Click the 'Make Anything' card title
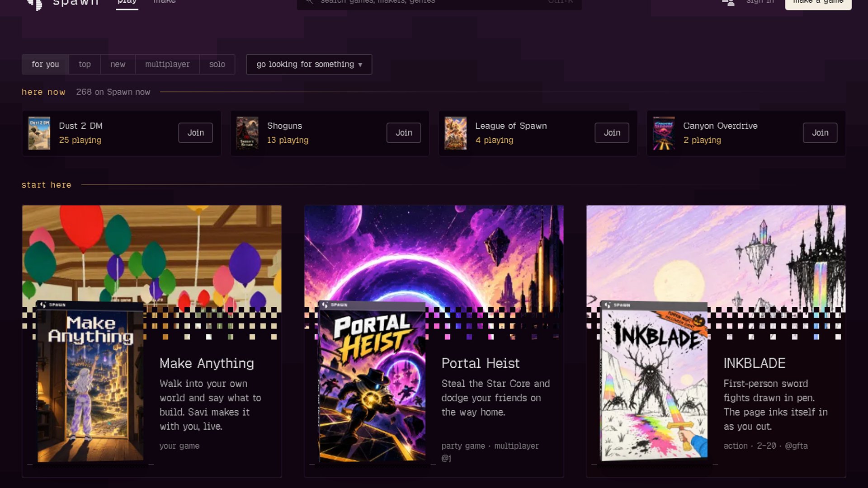Image resolution: width=868 pixels, height=488 pixels. click(207, 363)
